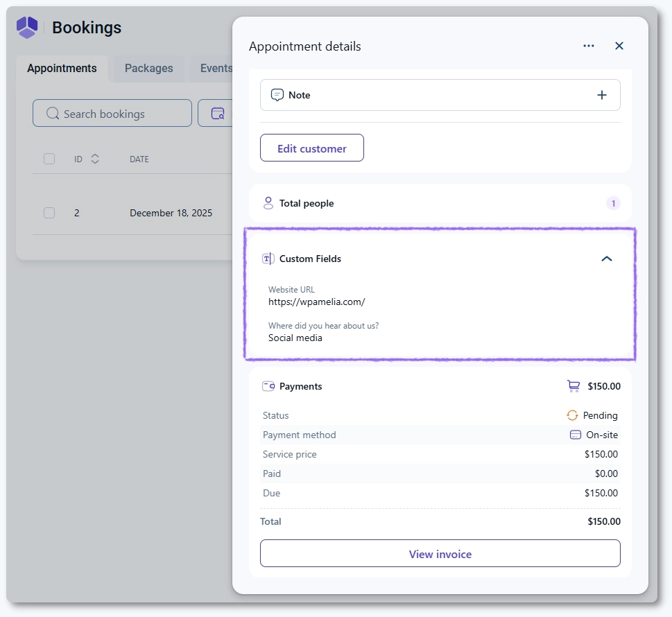Image resolution: width=672 pixels, height=617 pixels.
Task: Click the Pending status refresh icon
Action: [x=572, y=415]
